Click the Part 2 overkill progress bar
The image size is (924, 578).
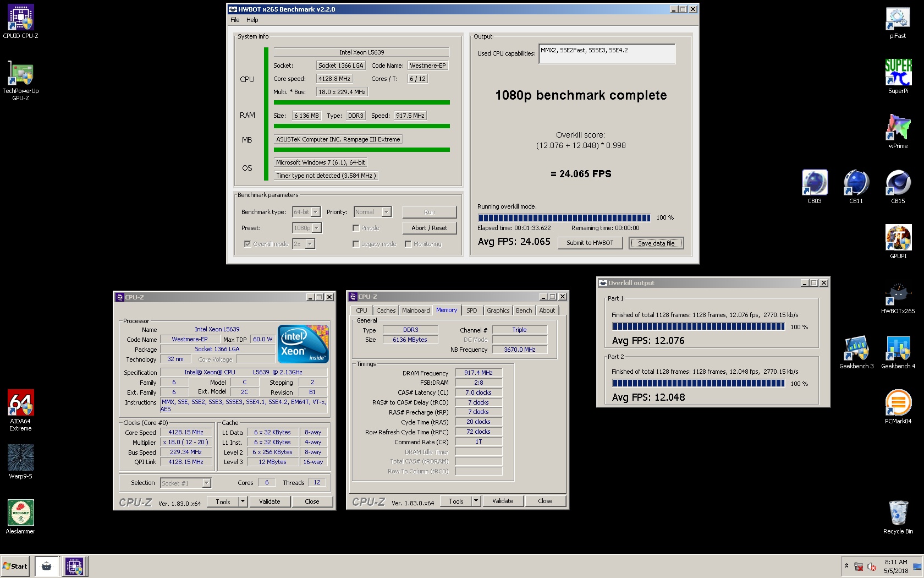pos(698,383)
